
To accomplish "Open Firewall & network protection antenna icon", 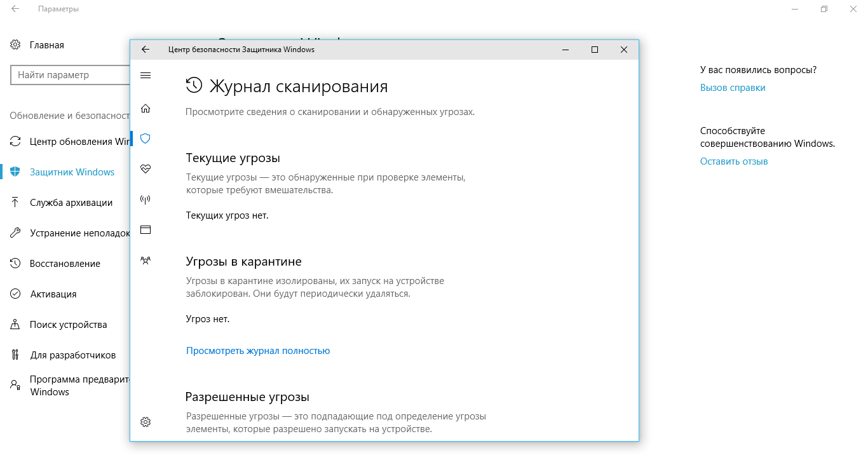I will [146, 200].
